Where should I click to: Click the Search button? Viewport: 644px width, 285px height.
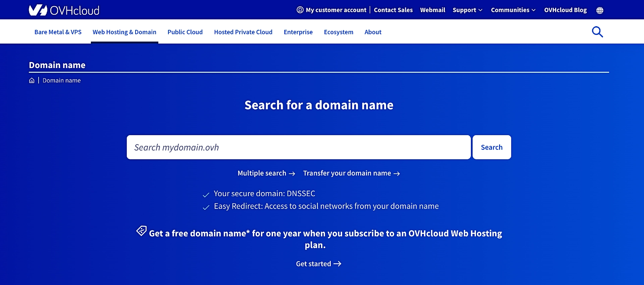point(492,147)
